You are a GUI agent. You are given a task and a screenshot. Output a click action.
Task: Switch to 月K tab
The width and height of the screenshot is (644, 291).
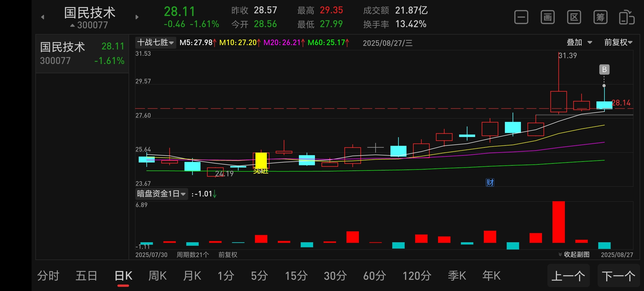[x=192, y=276]
